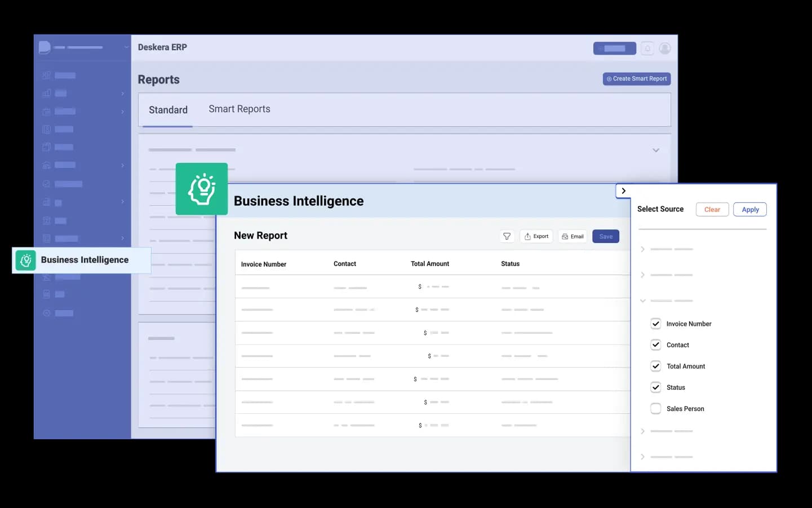812x508 pixels.
Task: Toggle the Status checkbox
Action: [x=655, y=387]
